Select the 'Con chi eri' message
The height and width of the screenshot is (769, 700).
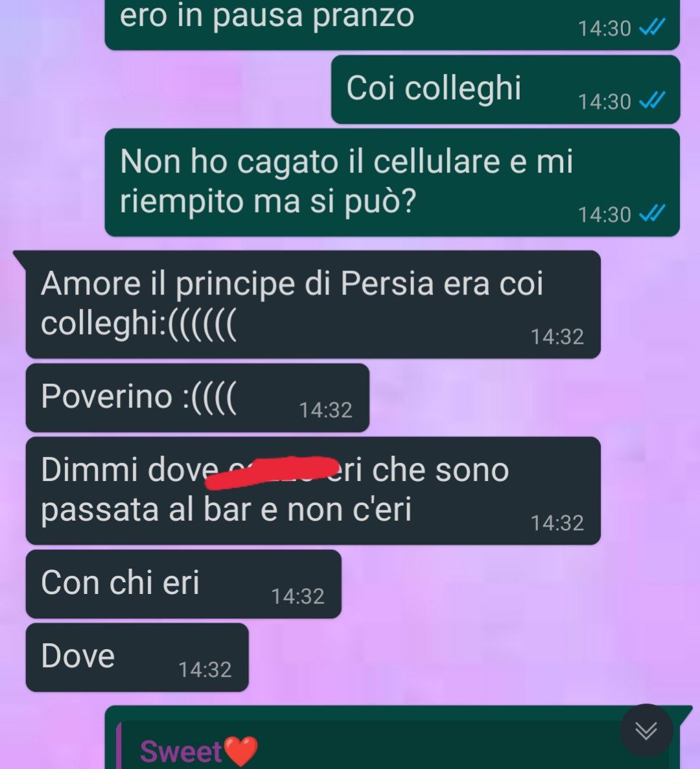pos(183,584)
